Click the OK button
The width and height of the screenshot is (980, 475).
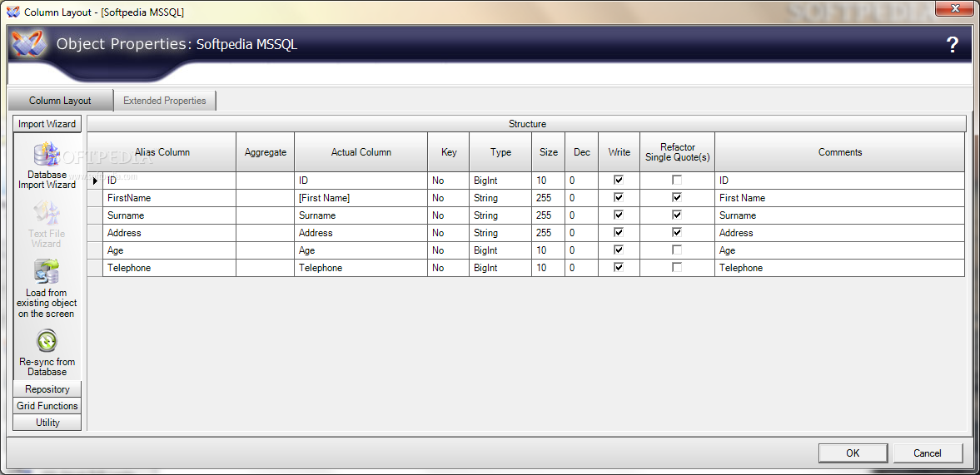click(x=853, y=453)
